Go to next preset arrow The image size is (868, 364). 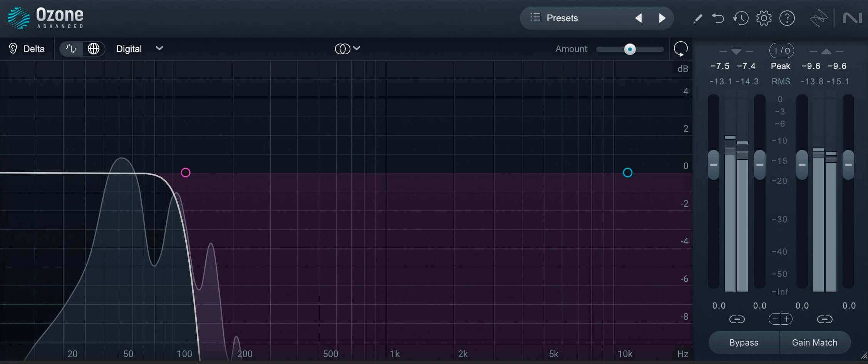(662, 18)
